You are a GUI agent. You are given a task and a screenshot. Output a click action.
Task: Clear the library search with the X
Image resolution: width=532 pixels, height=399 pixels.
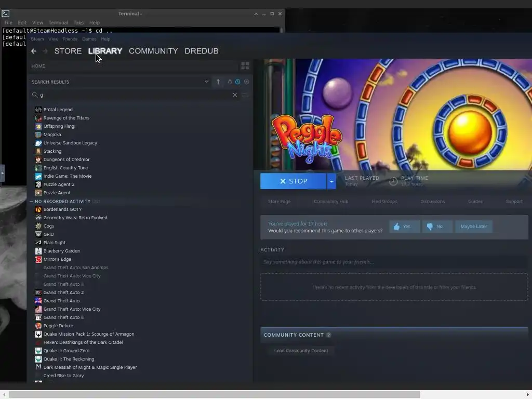tap(235, 95)
